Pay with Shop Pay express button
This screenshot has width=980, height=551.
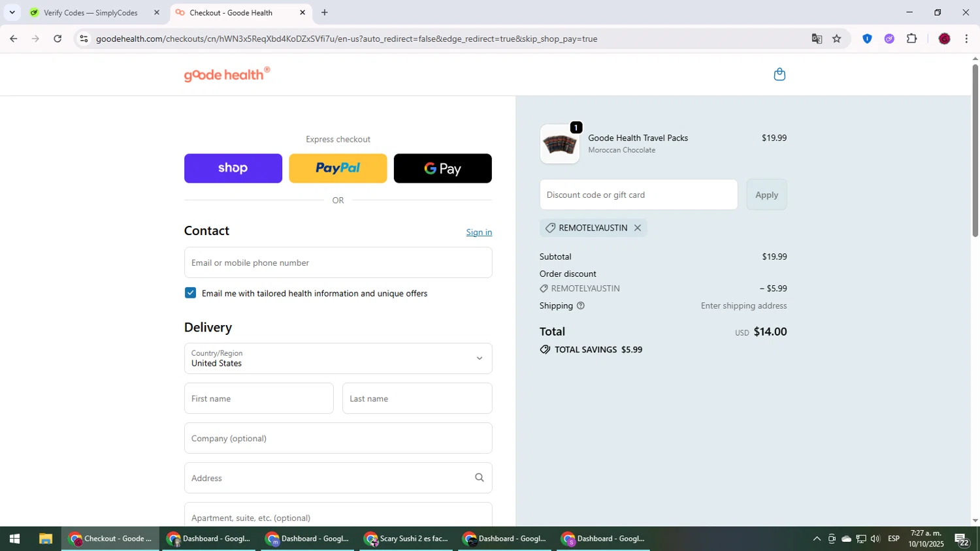pyautogui.click(x=233, y=168)
